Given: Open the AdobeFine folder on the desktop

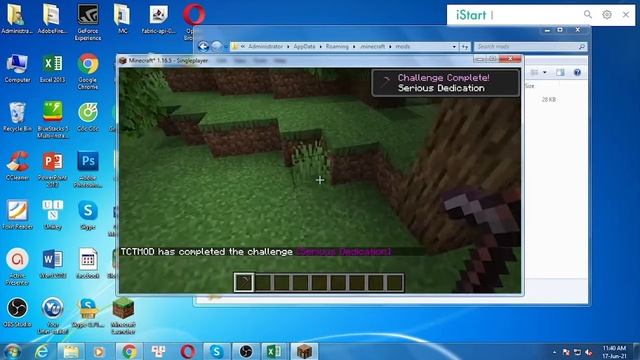Looking at the screenshot, I should (x=52, y=19).
